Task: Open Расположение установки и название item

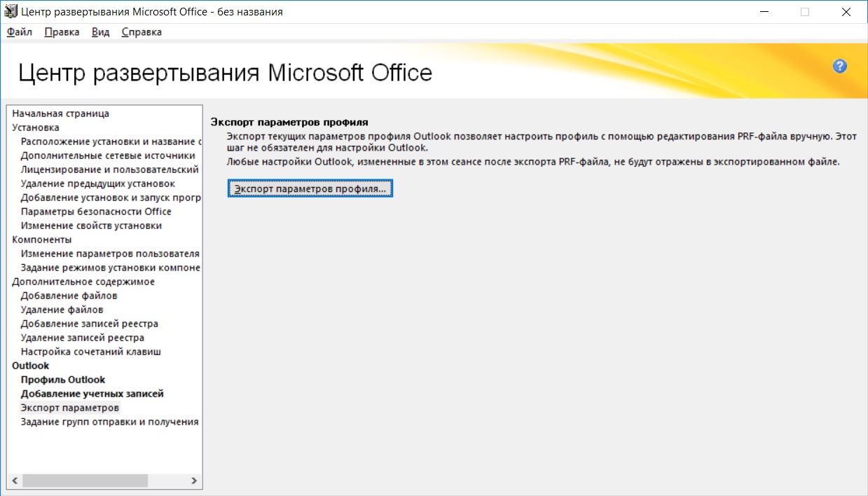Action: [x=111, y=142]
